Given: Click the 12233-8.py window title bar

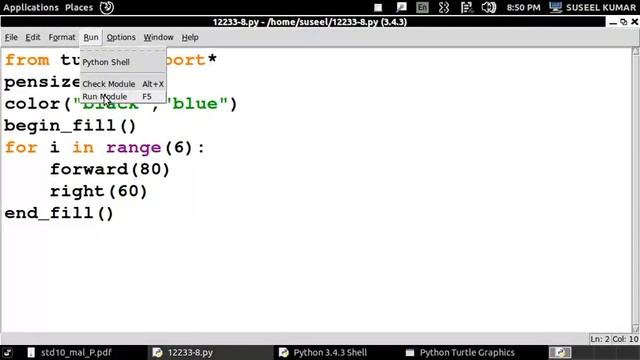Looking at the screenshot, I should 309,22.
